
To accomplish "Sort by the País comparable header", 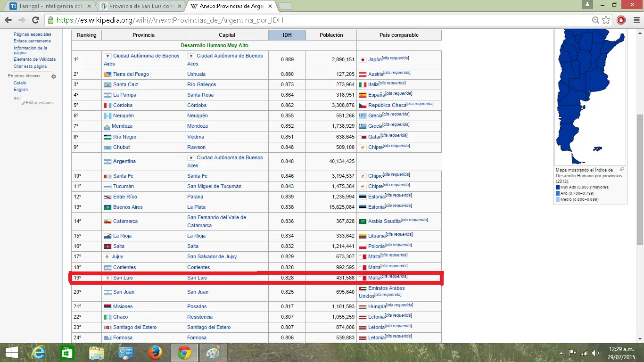I will [399, 35].
